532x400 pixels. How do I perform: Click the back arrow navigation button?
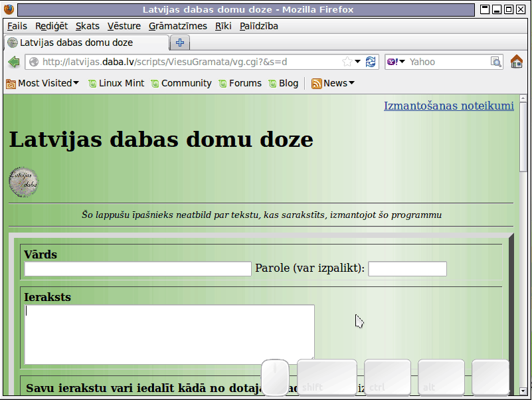coord(14,62)
